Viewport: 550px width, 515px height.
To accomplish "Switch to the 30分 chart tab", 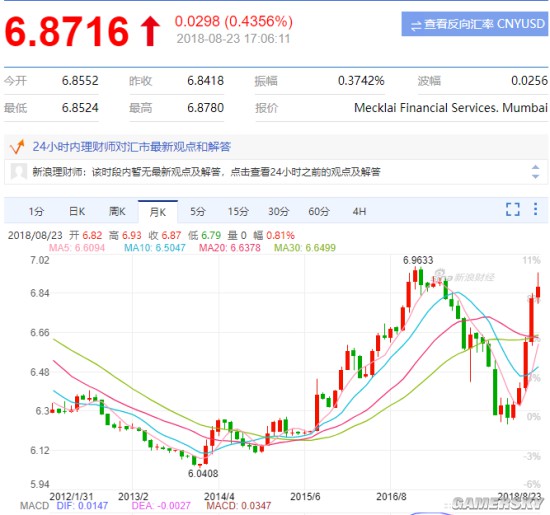I will (x=279, y=212).
